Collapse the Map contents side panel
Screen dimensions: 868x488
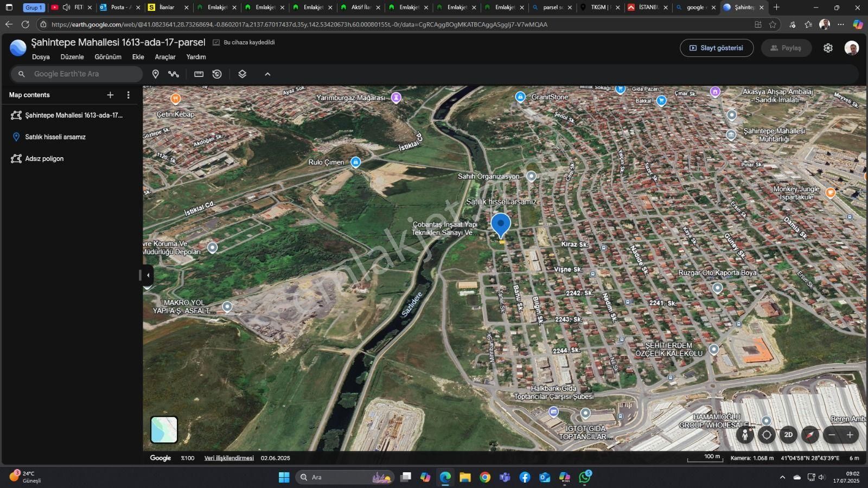(148, 275)
